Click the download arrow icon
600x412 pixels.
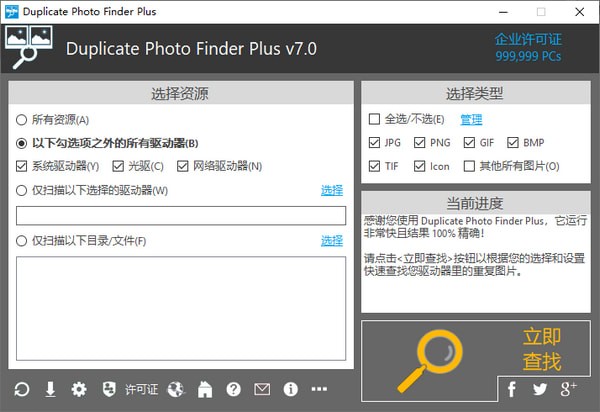50,389
